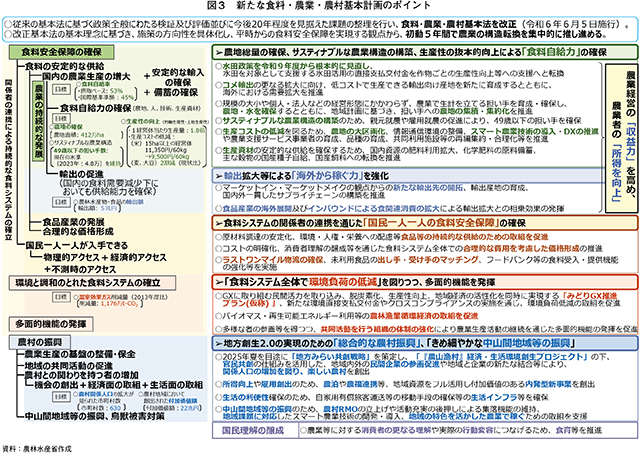Select the 地方創生2.0の実現のための header bar
Screen dimensions: 640x453
click(424, 342)
